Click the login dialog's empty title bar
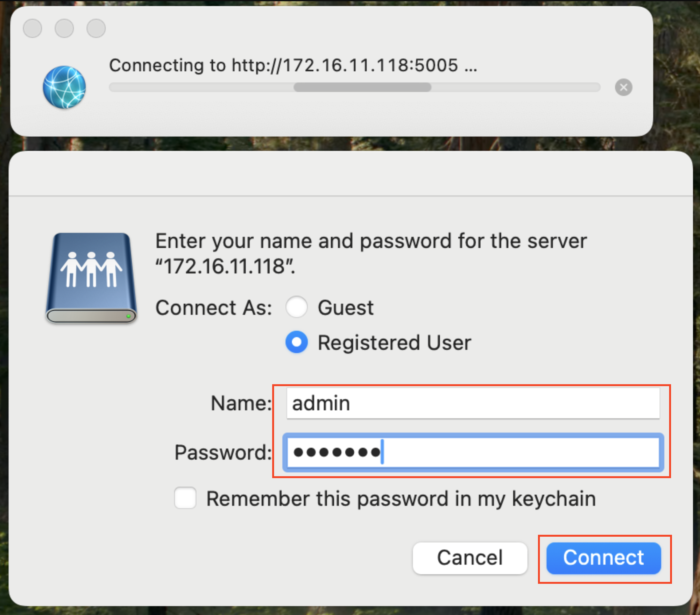 [350, 173]
